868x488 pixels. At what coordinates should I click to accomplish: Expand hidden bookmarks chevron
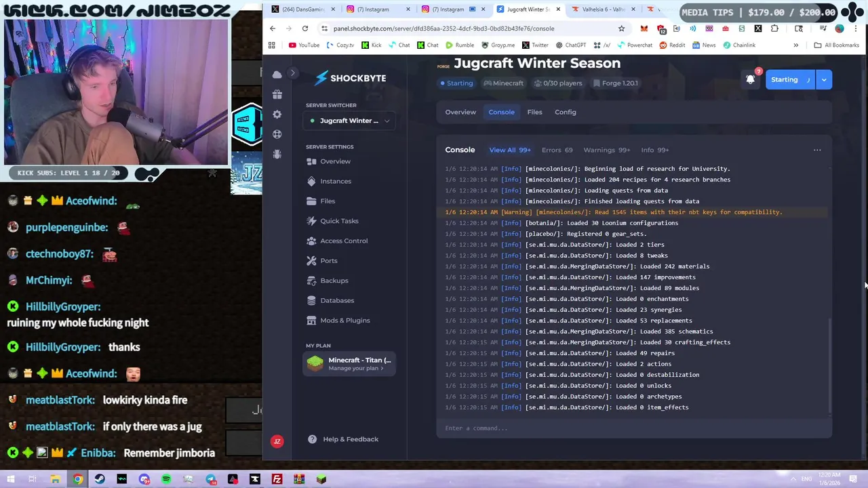coord(796,45)
